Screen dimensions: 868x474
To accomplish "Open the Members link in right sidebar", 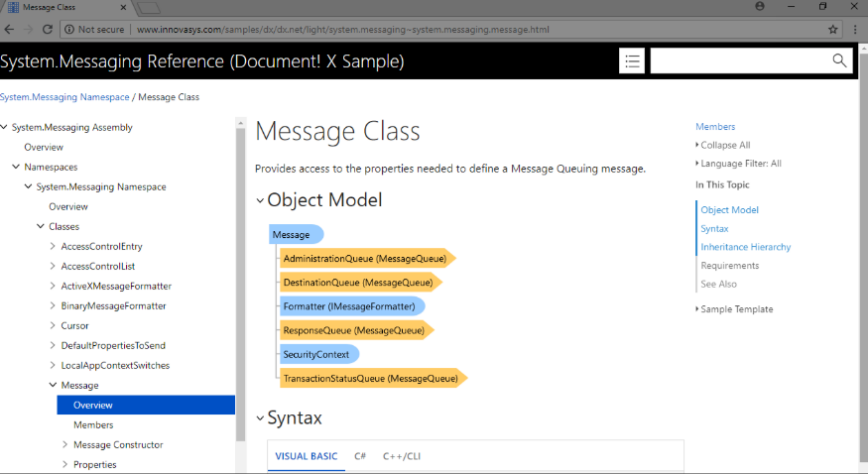I will pos(715,127).
